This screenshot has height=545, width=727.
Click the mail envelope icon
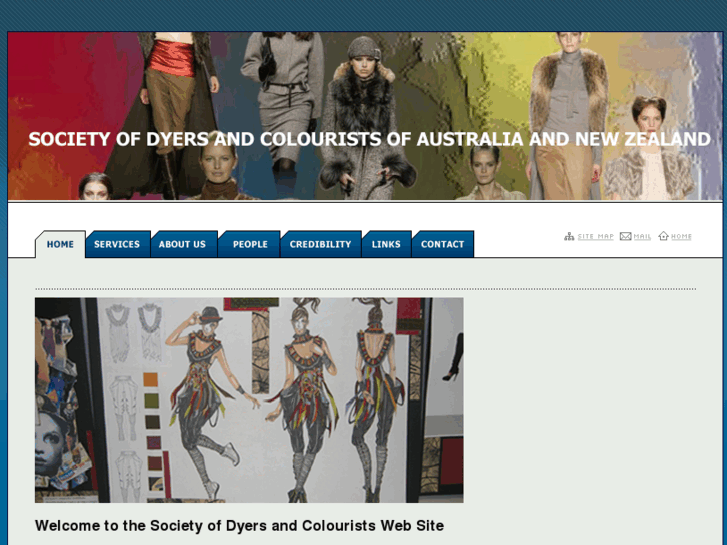(625, 237)
